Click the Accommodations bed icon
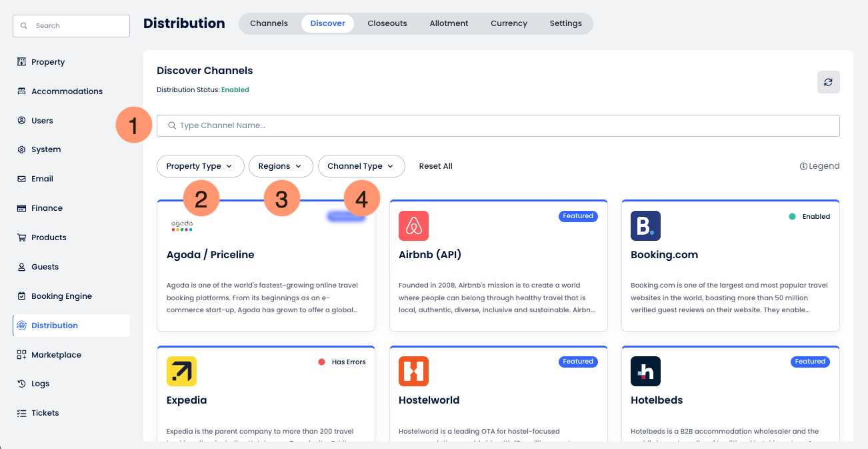The height and width of the screenshot is (449, 868). (21, 91)
